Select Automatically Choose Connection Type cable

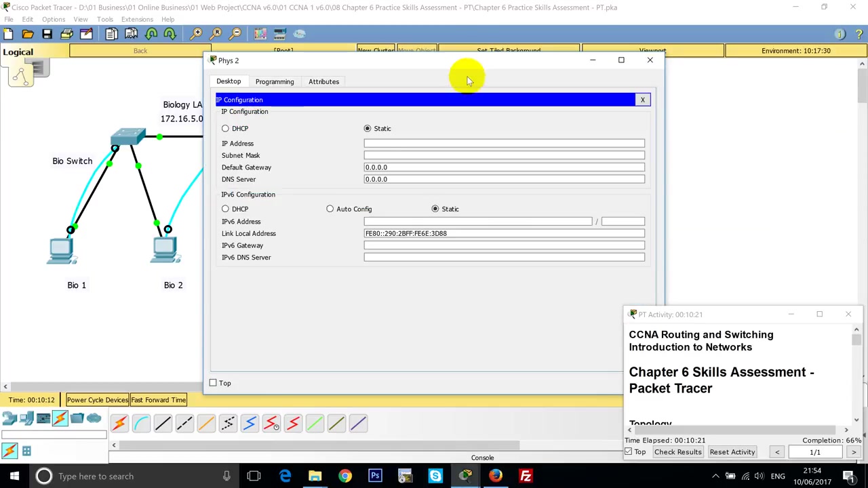119,424
